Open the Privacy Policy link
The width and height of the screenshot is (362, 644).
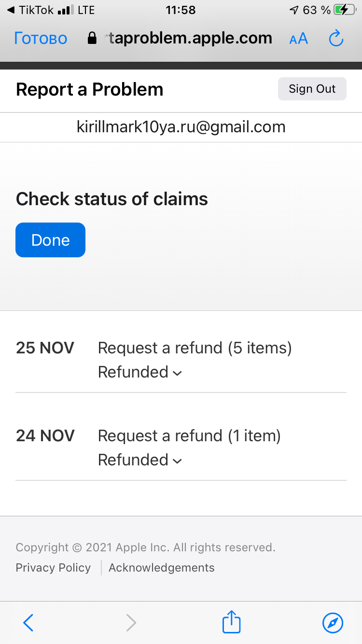[53, 568]
